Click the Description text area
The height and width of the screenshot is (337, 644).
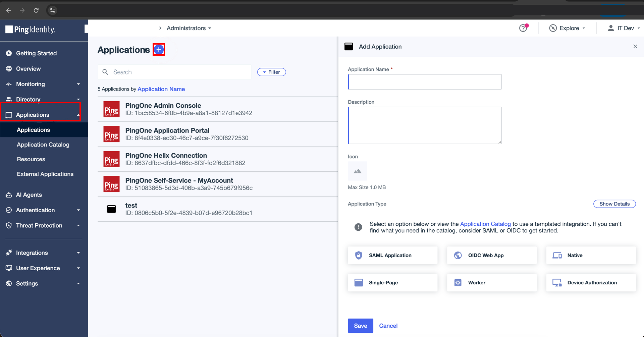425,125
